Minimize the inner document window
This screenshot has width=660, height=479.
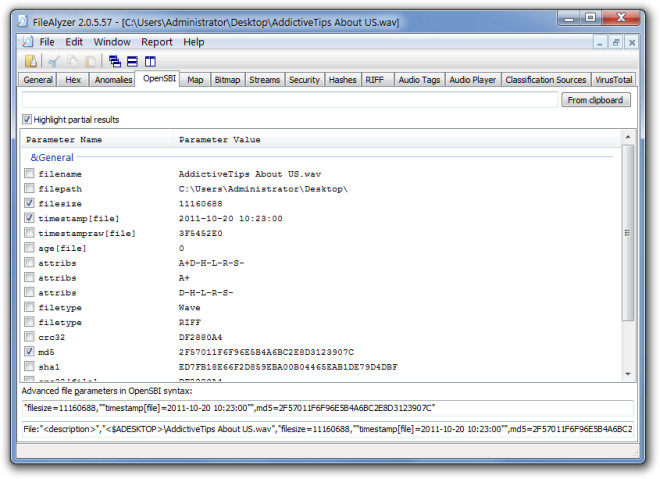pos(600,42)
